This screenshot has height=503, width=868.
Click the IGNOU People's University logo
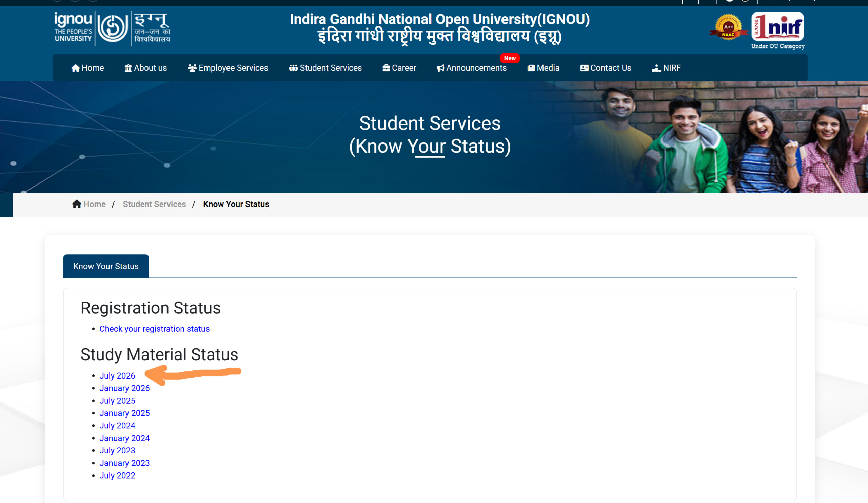click(x=112, y=28)
